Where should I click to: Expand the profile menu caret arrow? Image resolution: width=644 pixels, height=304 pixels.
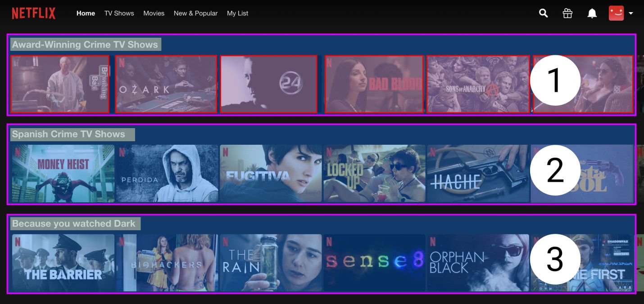pyautogui.click(x=631, y=13)
